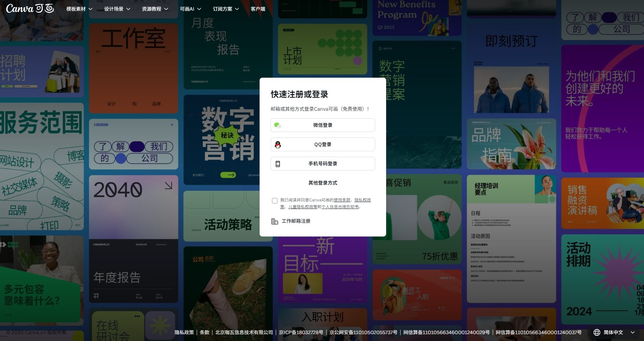Viewport: 644px width, 341px height.
Task: Tick the terms agreement checkbox
Action: click(275, 201)
